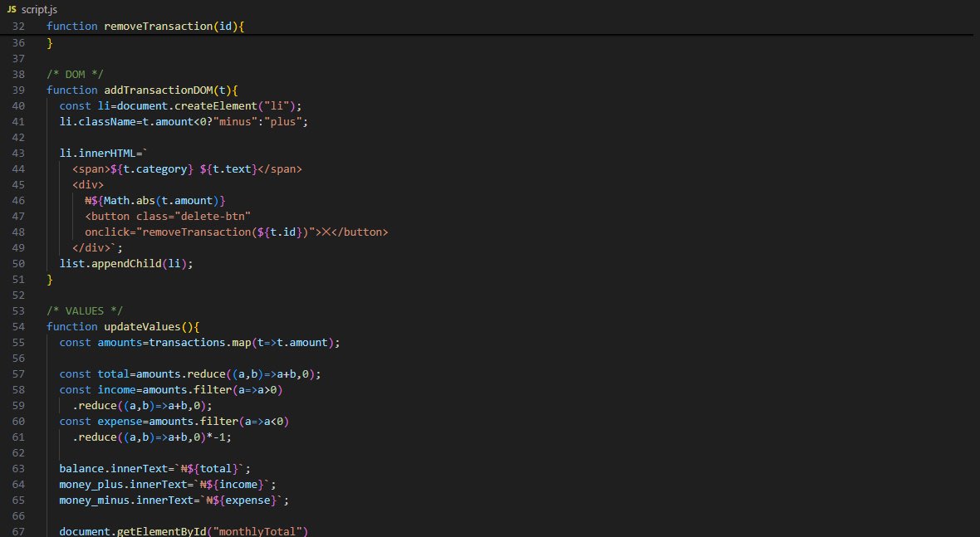Click li.innerHTML on line 43
This screenshot has width=980, height=537.
[x=97, y=154]
